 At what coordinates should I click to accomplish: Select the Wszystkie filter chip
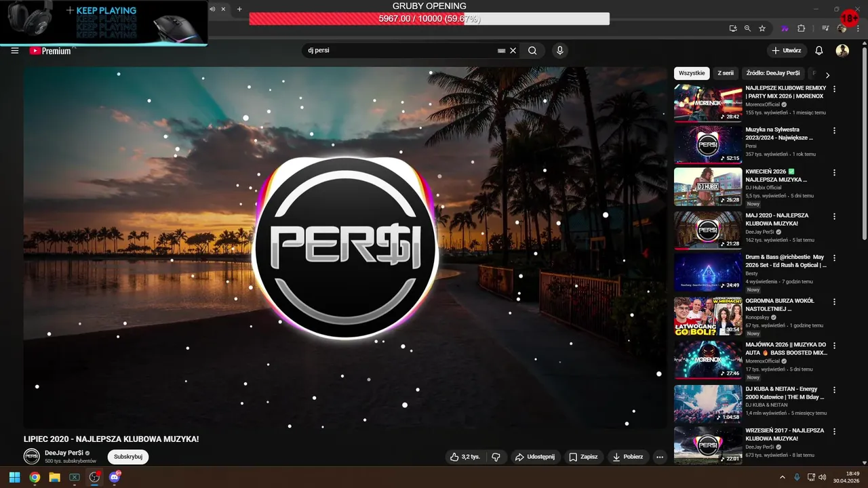coord(692,73)
